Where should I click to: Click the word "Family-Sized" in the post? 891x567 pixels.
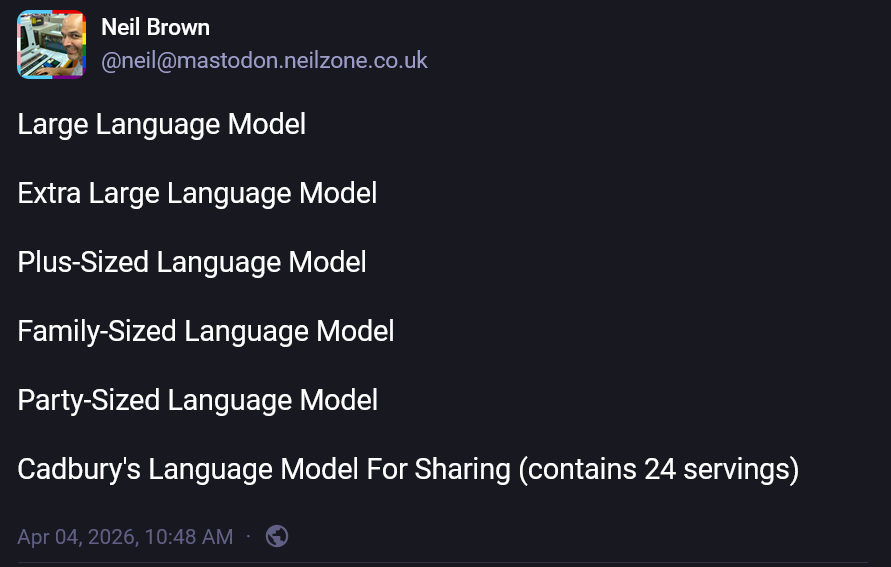pyautogui.click(x=97, y=331)
